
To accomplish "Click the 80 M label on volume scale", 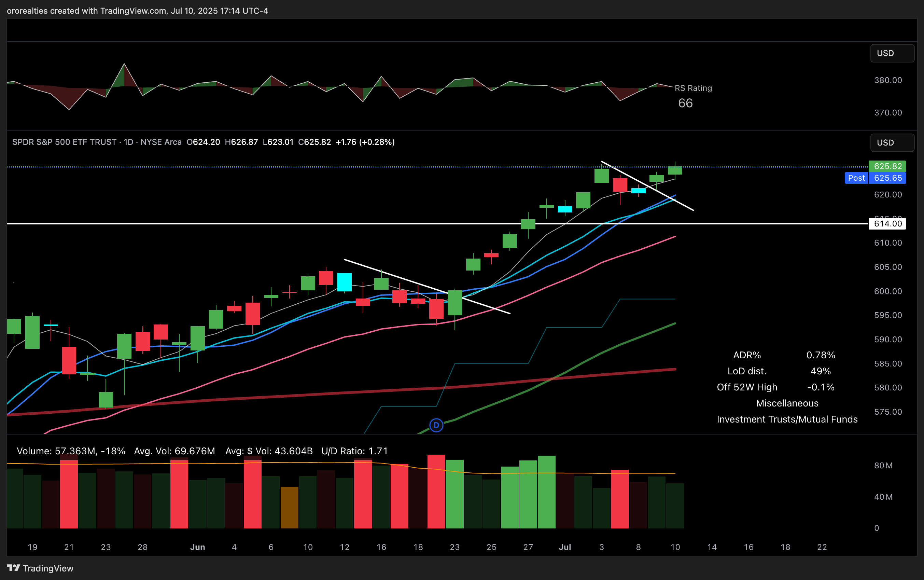I will (x=883, y=465).
